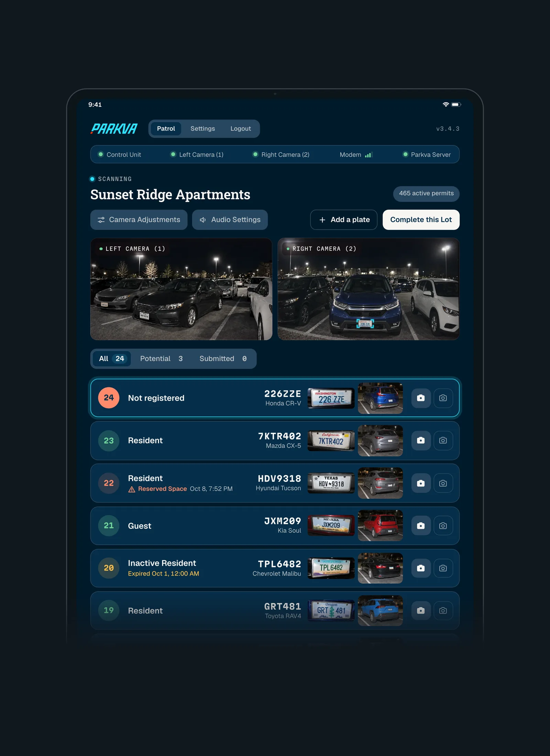Click filled camera icon for plate JXM209
The width and height of the screenshot is (550, 756).
[x=421, y=526]
